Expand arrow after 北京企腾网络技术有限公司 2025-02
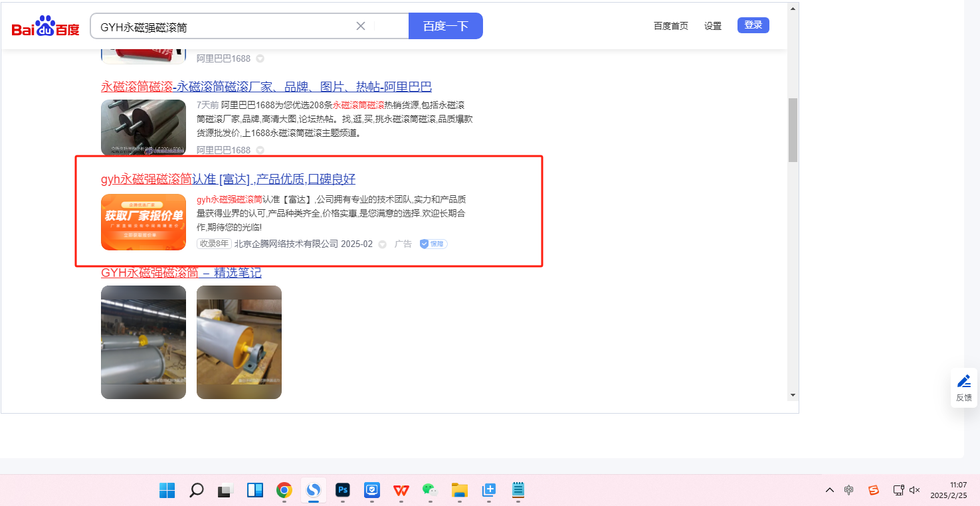980x506 pixels. point(382,244)
